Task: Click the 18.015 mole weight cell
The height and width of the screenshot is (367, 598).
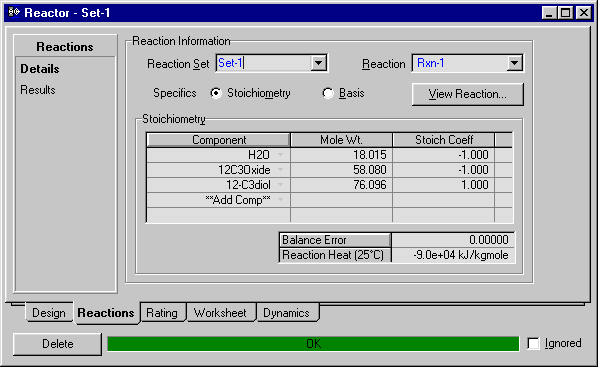Action: pyautogui.click(x=341, y=155)
